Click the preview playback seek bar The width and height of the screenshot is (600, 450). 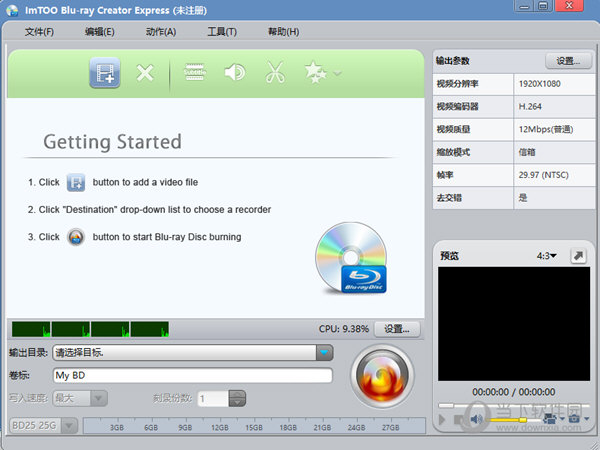(514, 405)
